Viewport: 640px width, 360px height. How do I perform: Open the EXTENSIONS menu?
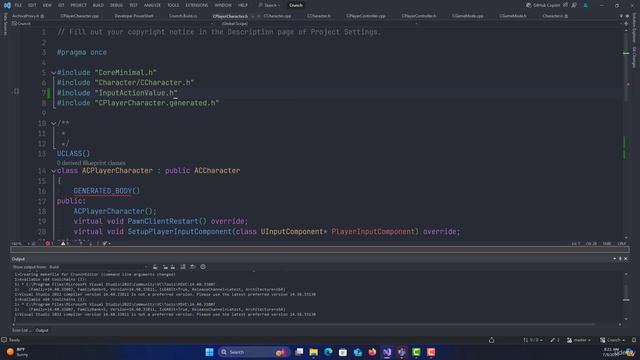point(196,5)
